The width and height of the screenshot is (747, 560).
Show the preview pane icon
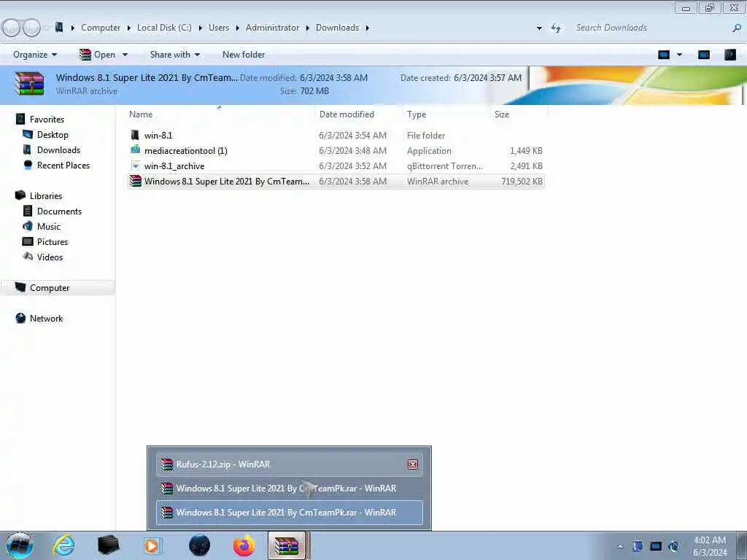(704, 55)
